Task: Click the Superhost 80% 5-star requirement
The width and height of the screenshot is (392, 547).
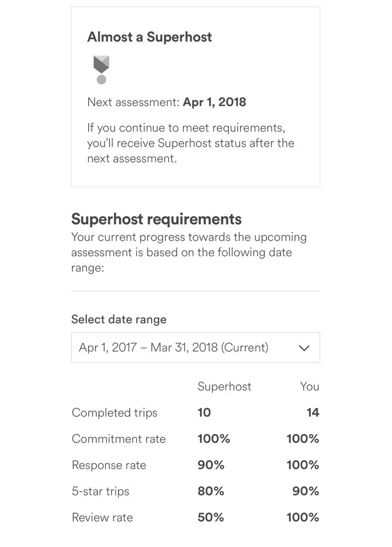Action: tap(211, 491)
